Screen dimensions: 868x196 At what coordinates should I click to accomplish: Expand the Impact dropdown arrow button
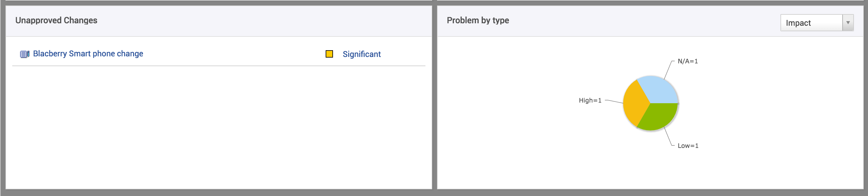[848, 23]
